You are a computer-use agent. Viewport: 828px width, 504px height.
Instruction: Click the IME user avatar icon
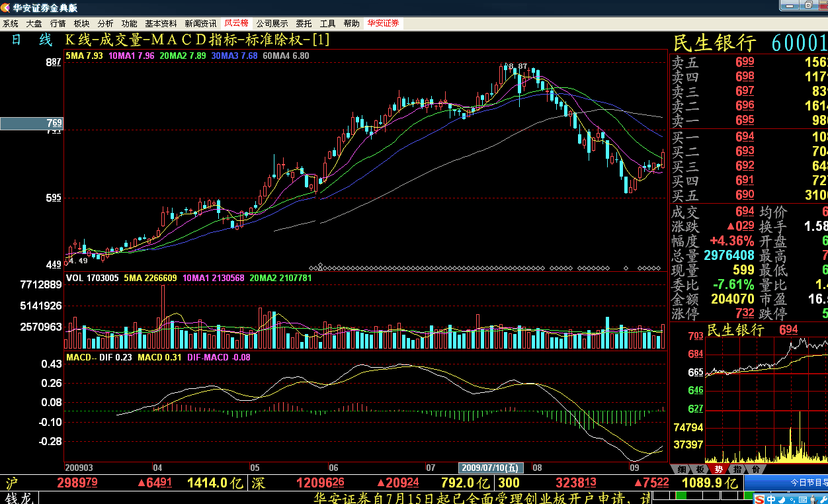pyautogui.click(x=813, y=499)
